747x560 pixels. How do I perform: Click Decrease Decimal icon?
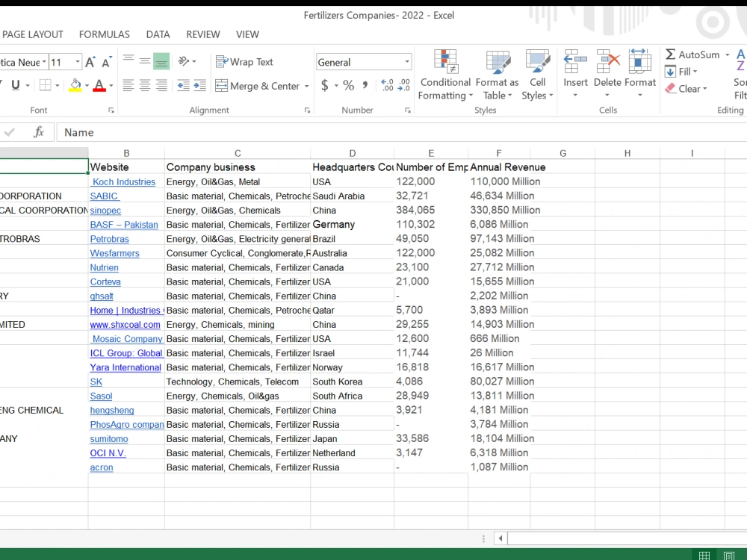404,86
